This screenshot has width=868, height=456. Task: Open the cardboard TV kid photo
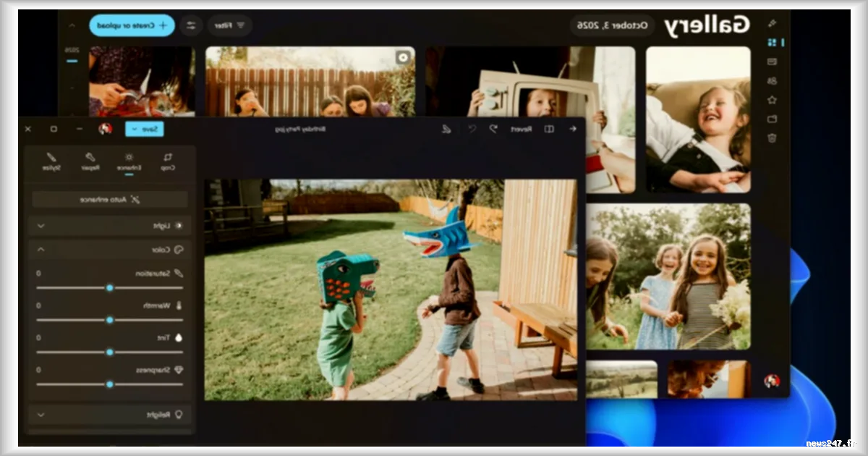[531, 81]
